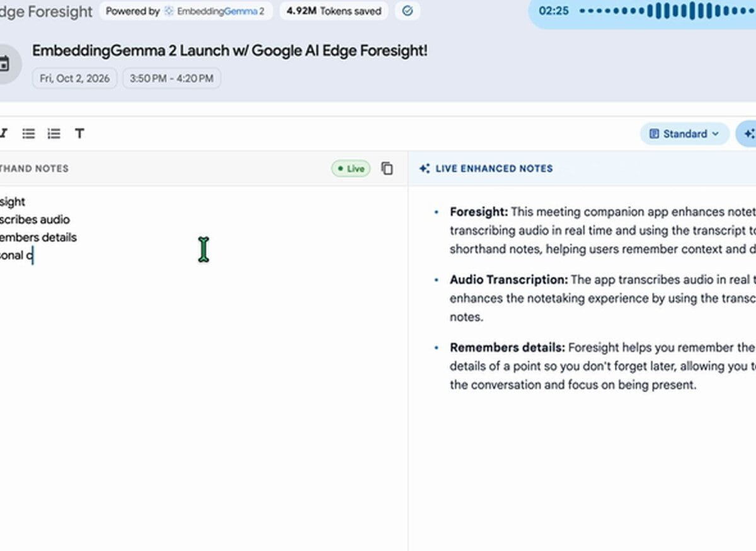Click the 02:25 recording timer
The image size is (756, 551).
[554, 11]
